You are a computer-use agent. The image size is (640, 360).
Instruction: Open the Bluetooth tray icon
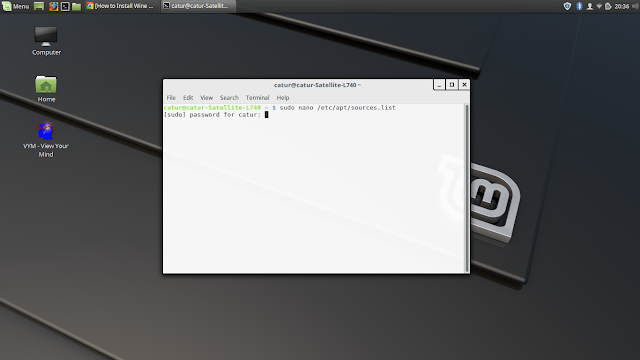(579, 6)
